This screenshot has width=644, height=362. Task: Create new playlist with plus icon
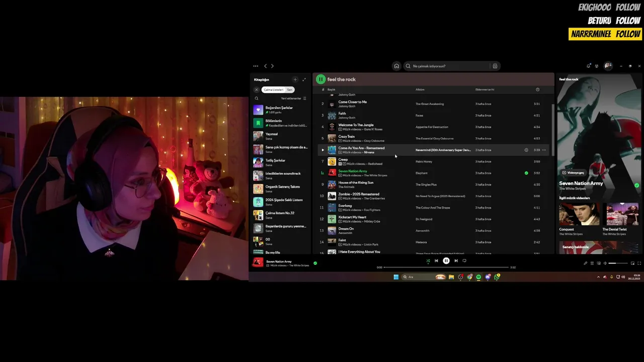295,79
